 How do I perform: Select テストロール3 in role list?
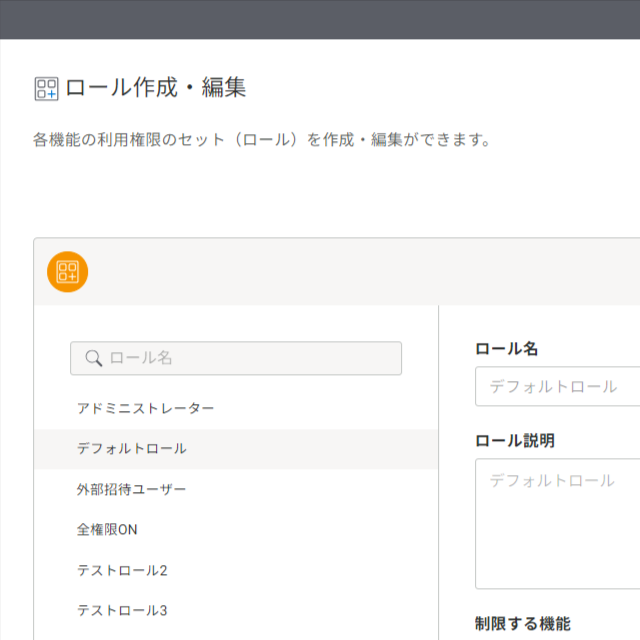pyautogui.click(x=236, y=611)
